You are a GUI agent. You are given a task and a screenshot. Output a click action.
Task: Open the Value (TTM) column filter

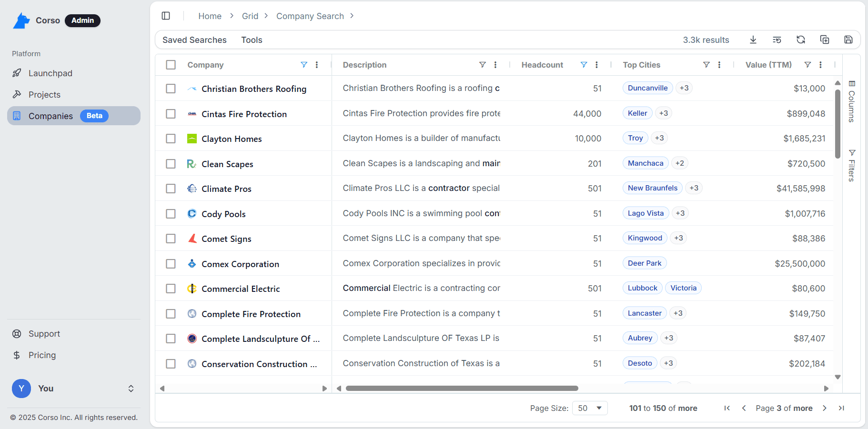(x=807, y=65)
